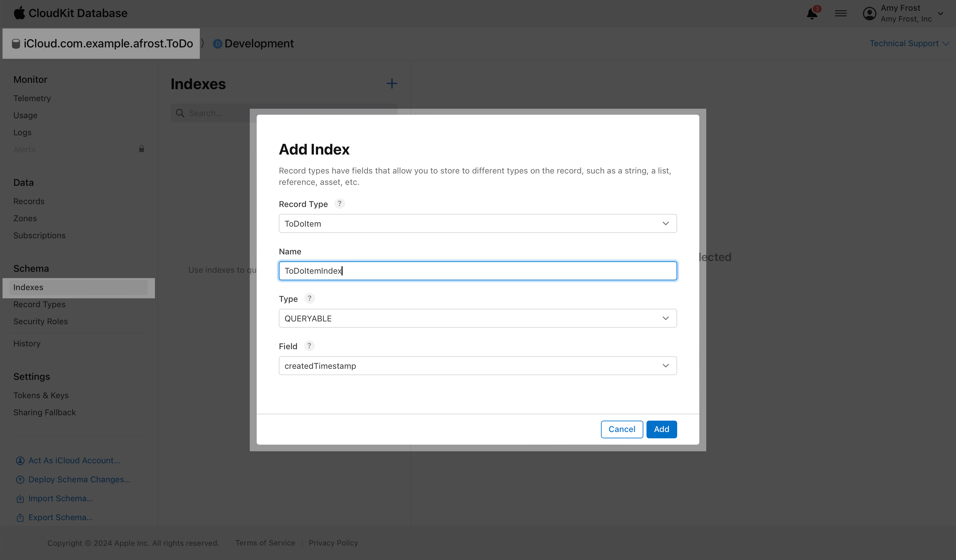
Task: Click the Type help question mark icon
Action: [x=309, y=298]
